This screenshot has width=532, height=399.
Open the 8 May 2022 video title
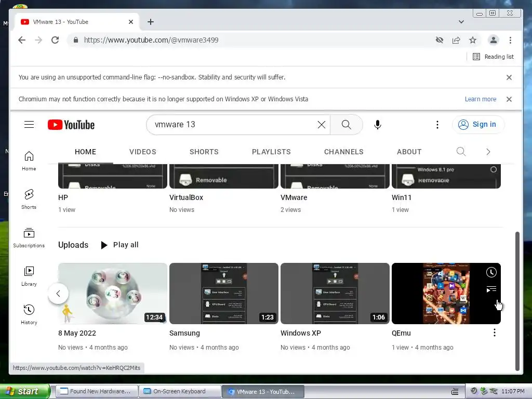tap(77, 333)
